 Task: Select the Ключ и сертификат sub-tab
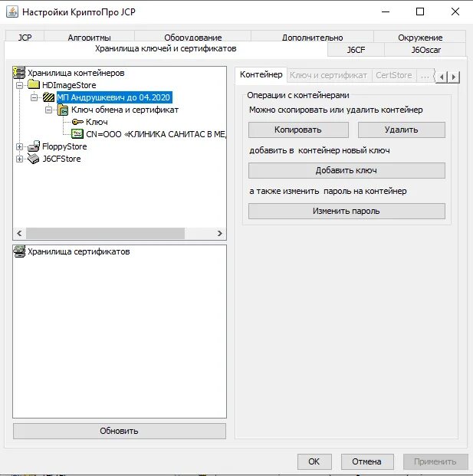328,75
